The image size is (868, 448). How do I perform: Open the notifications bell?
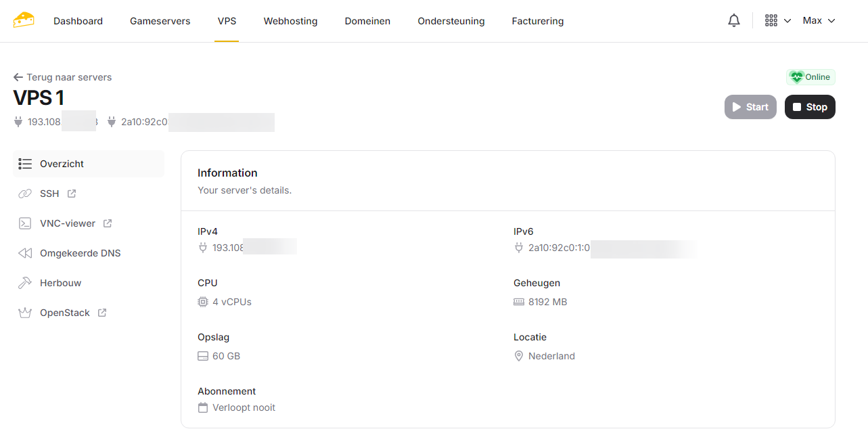click(x=734, y=21)
